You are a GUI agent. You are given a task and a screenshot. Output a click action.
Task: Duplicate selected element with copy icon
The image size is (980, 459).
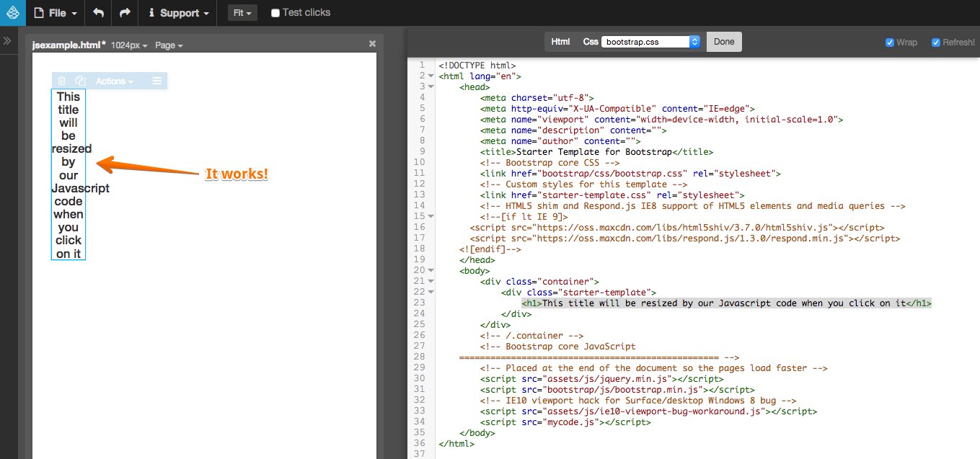tap(81, 81)
